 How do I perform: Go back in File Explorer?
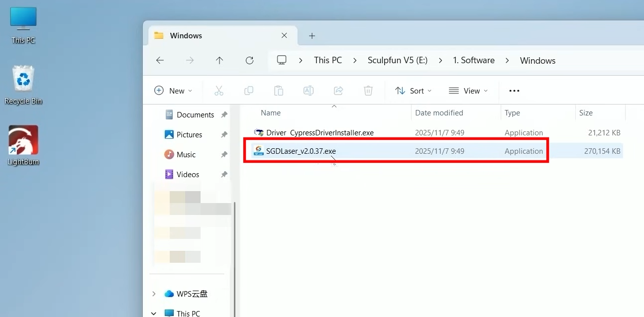point(160,60)
